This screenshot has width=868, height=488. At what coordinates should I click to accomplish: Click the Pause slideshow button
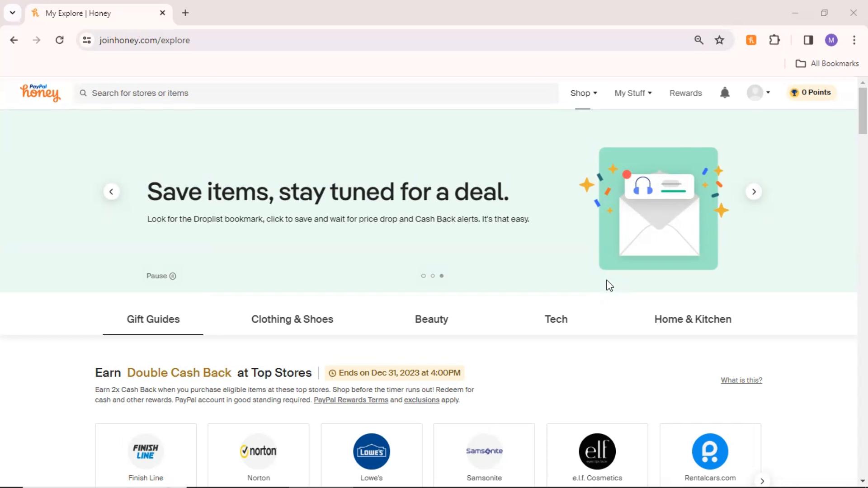tap(161, 275)
